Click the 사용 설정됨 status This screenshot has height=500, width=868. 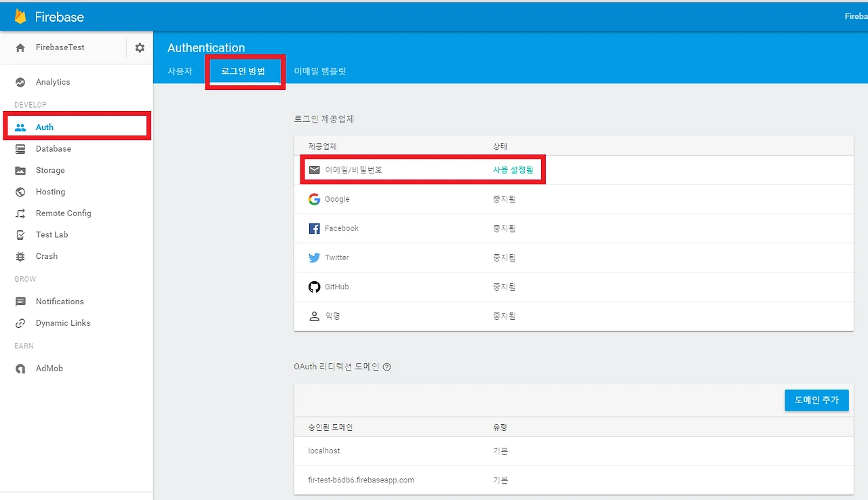[513, 170]
